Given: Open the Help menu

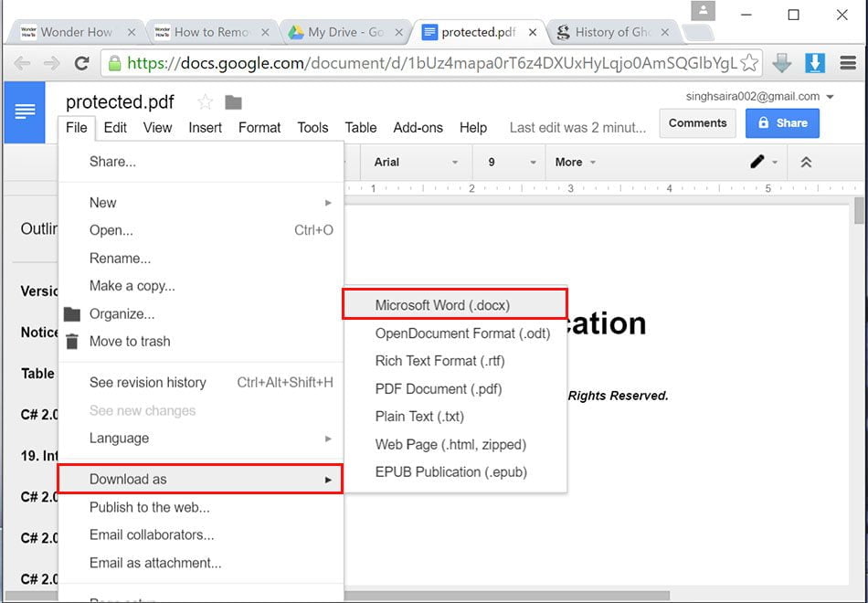Looking at the screenshot, I should 472,127.
